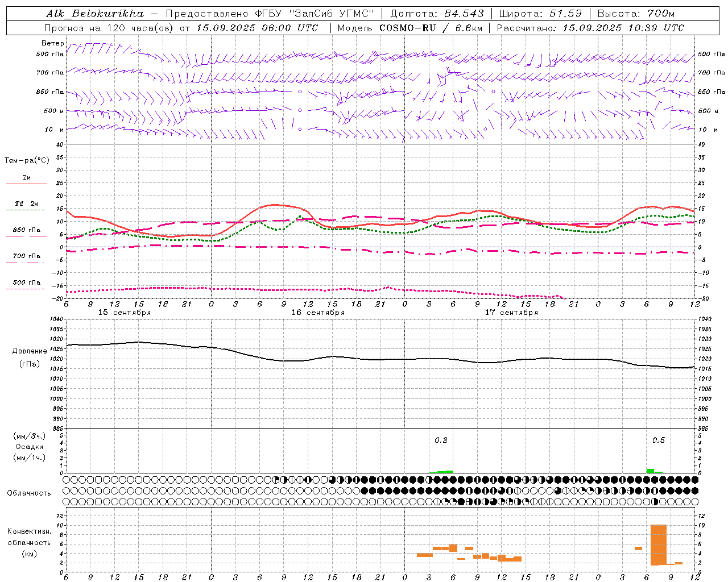Click the (мм/3ч.) units label

pos(30,436)
